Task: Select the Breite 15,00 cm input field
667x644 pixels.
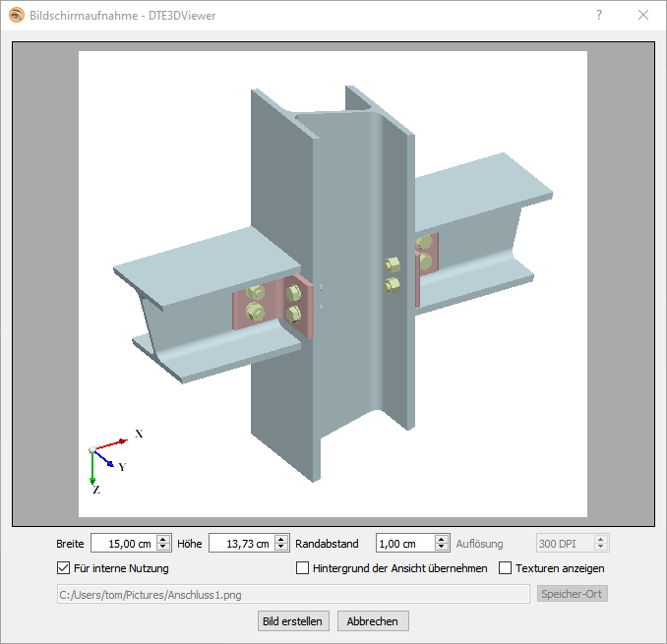Action: pyautogui.click(x=122, y=544)
